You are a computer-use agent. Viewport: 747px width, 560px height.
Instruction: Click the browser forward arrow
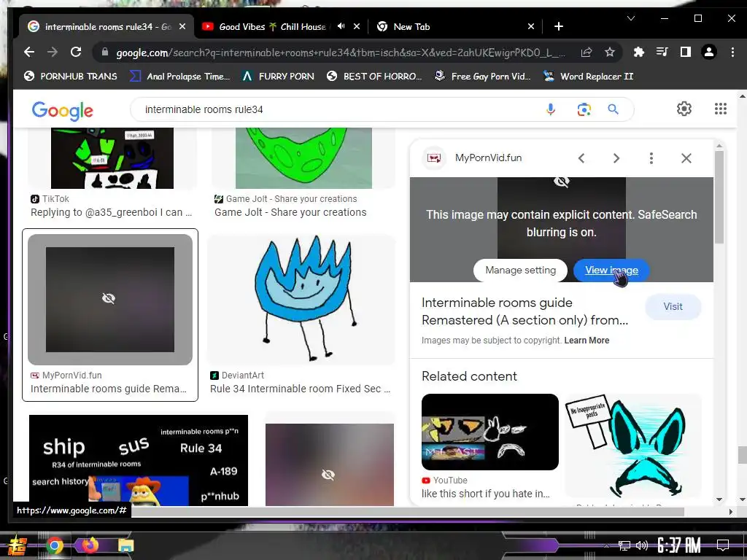pyautogui.click(x=53, y=52)
